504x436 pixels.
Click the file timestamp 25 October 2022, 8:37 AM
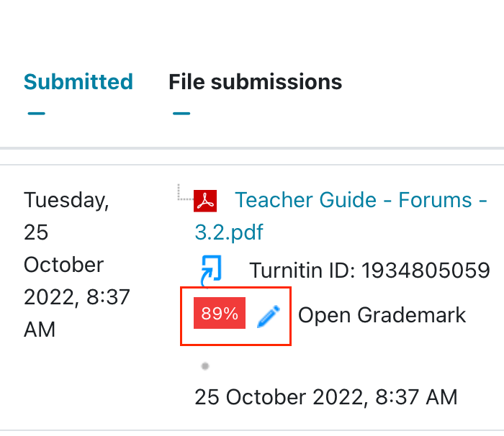tap(325, 396)
